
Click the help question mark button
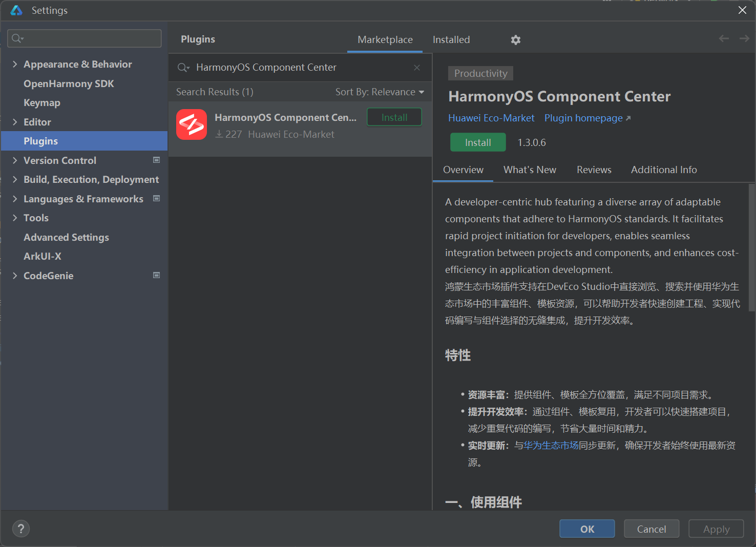click(21, 529)
